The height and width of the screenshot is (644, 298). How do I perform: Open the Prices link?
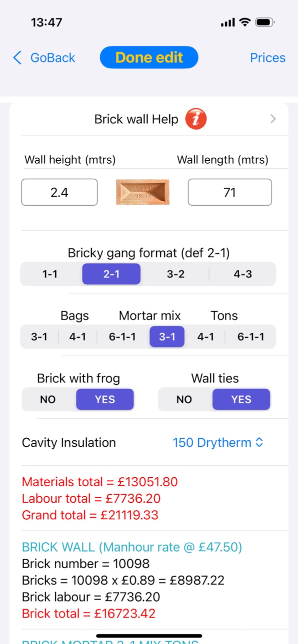tap(267, 58)
